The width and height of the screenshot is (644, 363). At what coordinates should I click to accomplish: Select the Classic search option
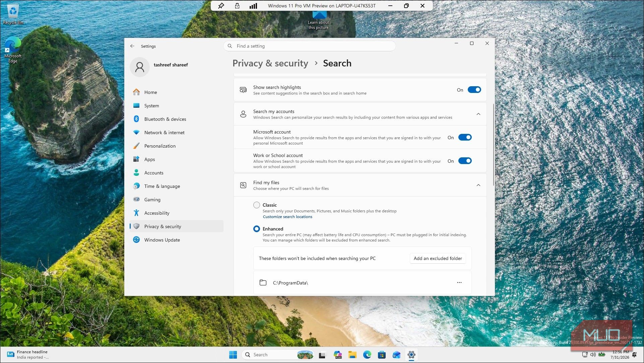pyautogui.click(x=257, y=205)
